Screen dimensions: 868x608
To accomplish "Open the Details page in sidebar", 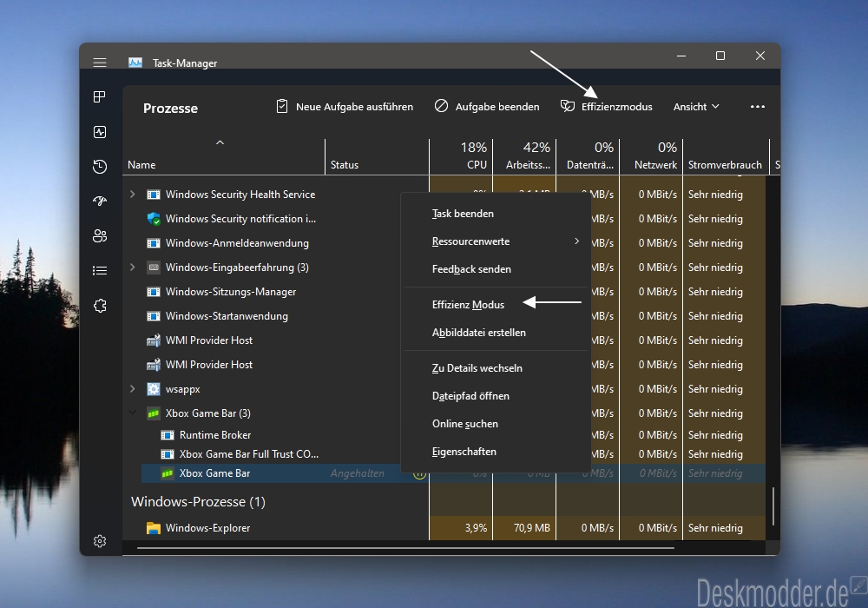I will (100, 271).
